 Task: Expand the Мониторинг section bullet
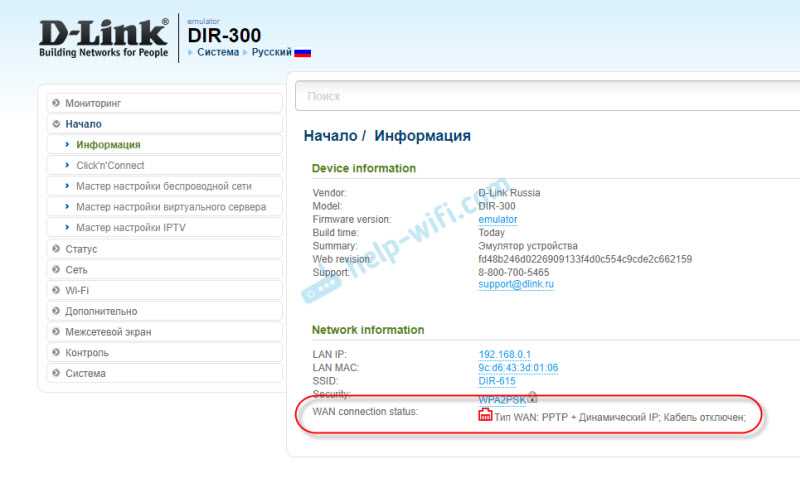pos(56,103)
